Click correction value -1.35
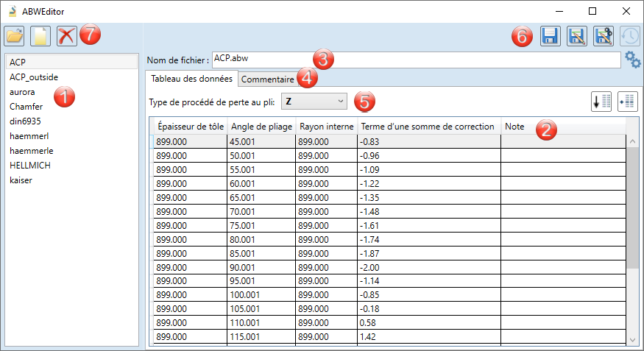Screen dimensions: 644x351 click(429, 197)
